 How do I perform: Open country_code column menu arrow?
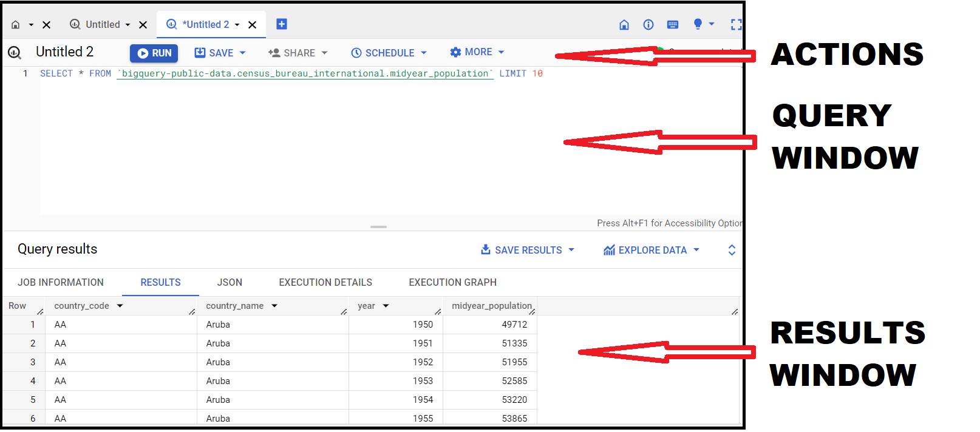pyautogui.click(x=120, y=306)
